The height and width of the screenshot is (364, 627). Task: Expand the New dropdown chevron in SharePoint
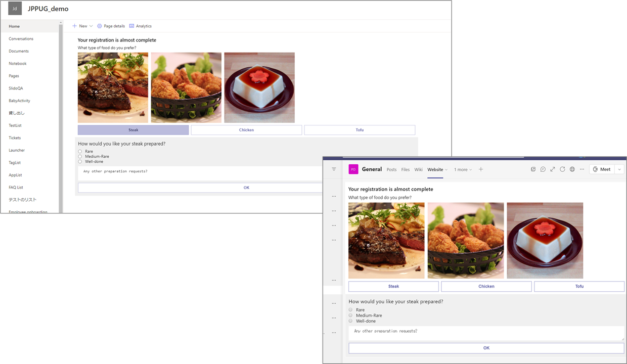(91, 26)
